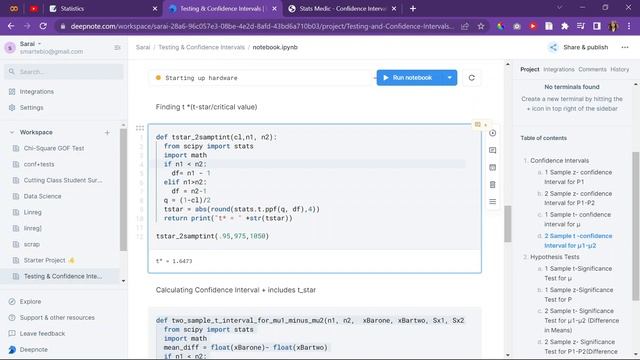The image size is (640, 360).
Task: Switch to the Project tab
Action: click(x=529, y=69)
